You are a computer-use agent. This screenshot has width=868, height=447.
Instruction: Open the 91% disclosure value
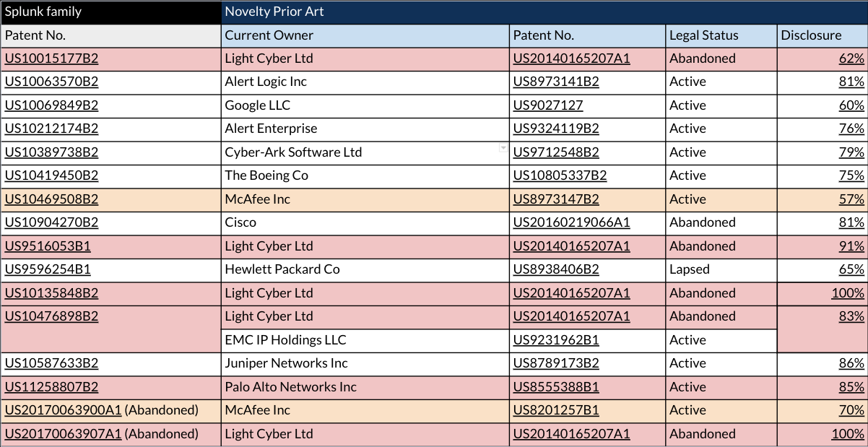tap(851, 246)
